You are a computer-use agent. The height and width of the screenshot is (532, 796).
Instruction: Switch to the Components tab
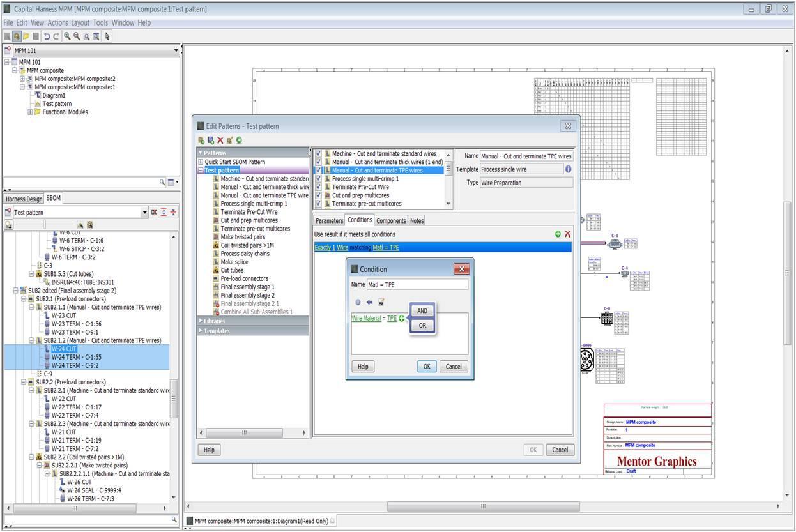(x=390, y=220)
